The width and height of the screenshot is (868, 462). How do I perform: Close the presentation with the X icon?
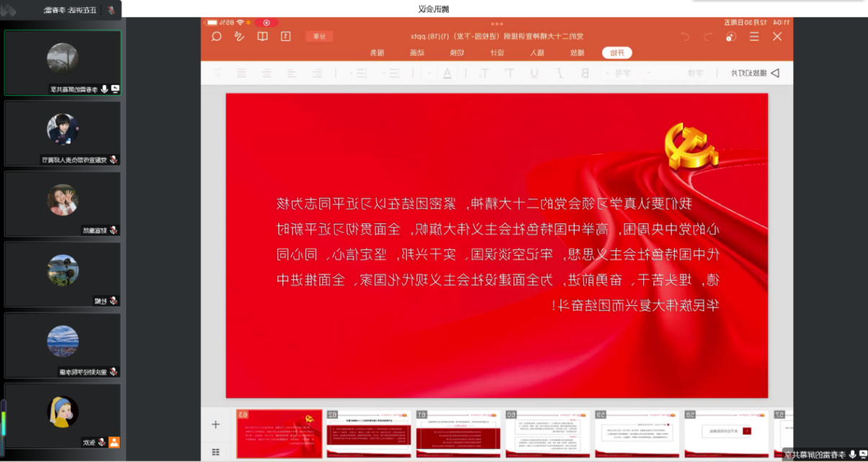point(777,37)
